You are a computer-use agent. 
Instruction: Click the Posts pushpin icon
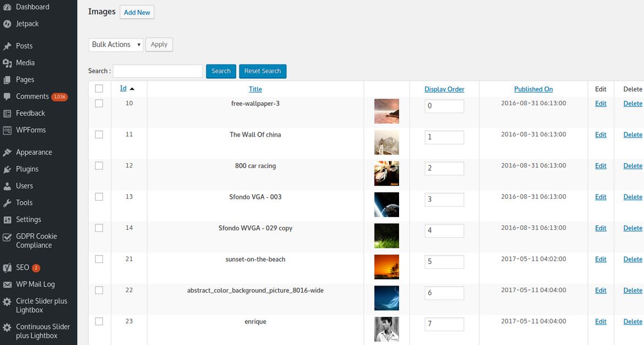coord(7,46)
